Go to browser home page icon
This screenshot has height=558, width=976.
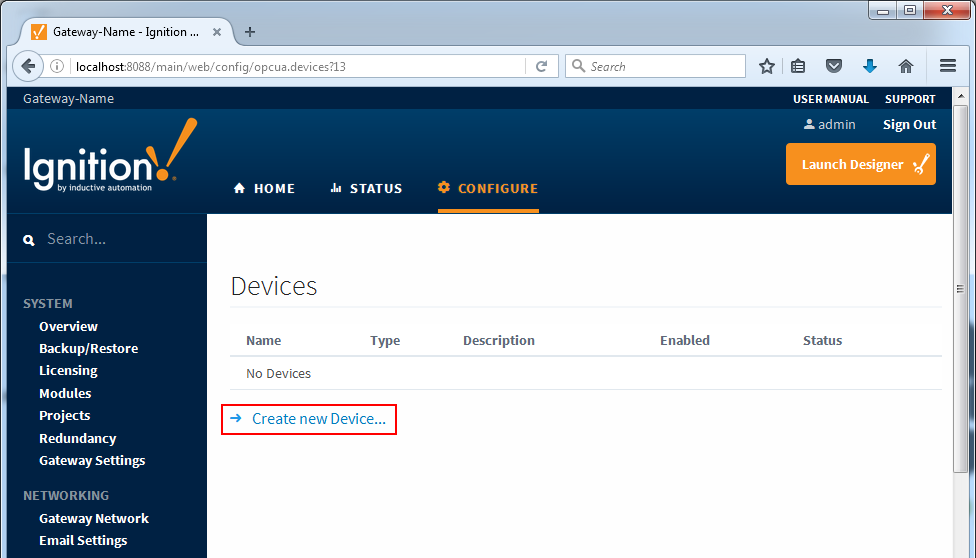click(x=906, y=66)
